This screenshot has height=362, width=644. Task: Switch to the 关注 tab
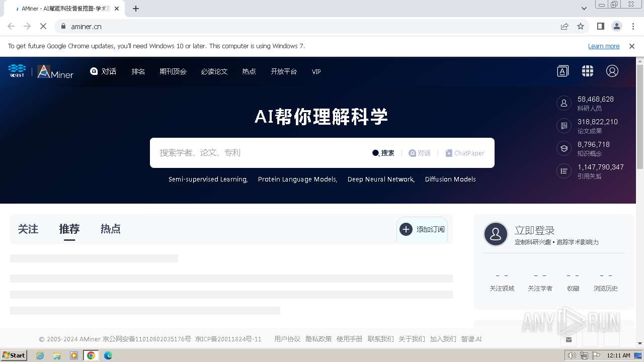(x=28, y=229)
